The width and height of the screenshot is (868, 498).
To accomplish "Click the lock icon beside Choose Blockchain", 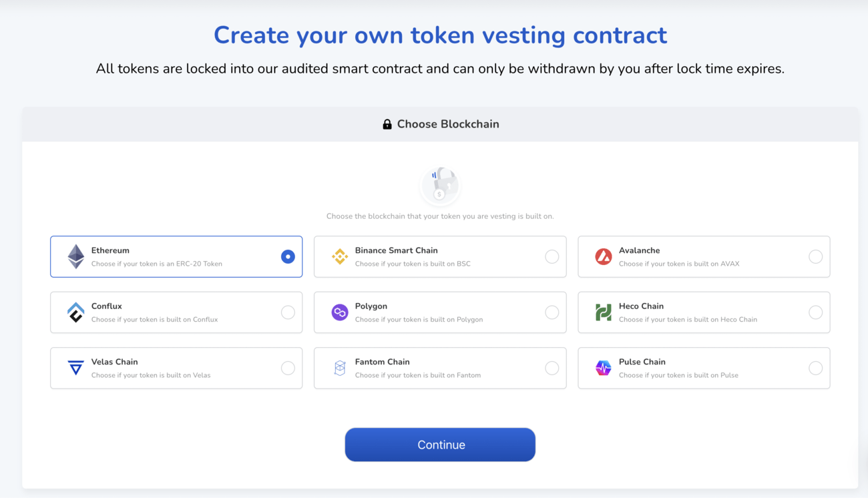I will [387, 124].
